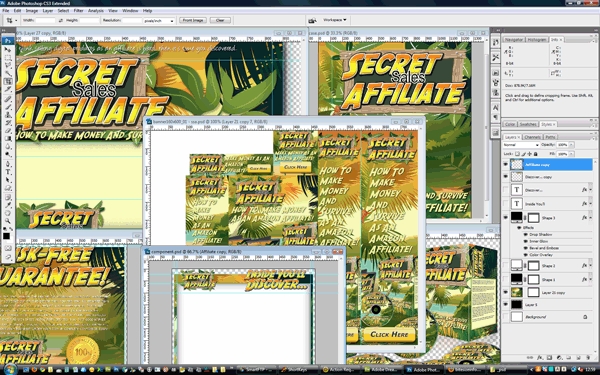Switch to the Navigator tab
Viewport: 600px width, 375px height.
(514, 39)
